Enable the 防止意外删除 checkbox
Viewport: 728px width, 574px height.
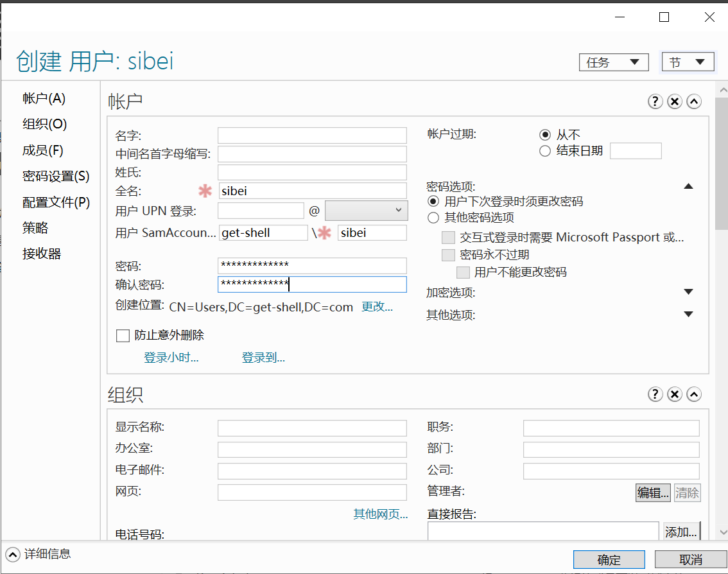click(x=123, y=335)
